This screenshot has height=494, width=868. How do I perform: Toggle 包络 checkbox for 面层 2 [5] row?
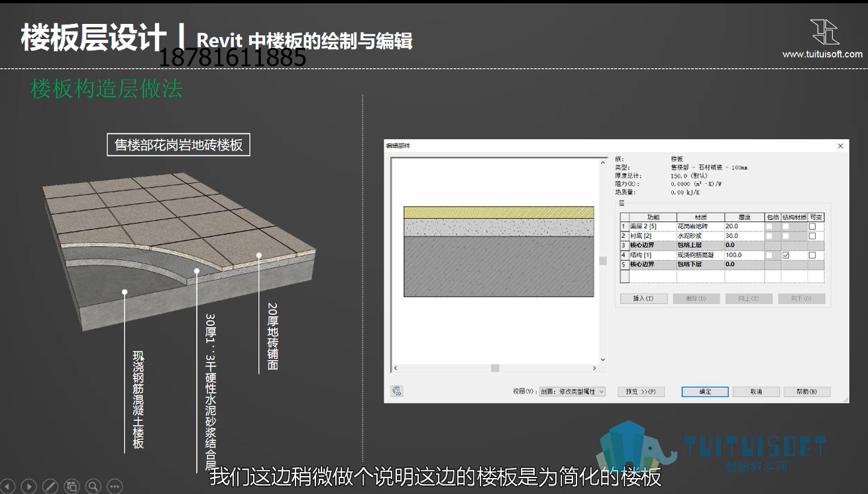[x=769, y=226]
